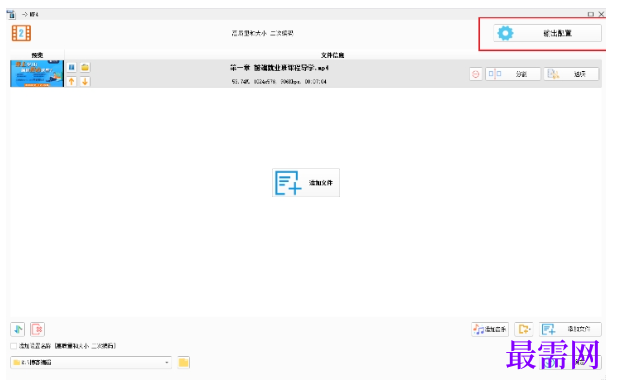Image resolution: width=618 pixels, height=386 pixels.
Task: Click the blue sort arrows icon at bottom left
Action: click(x=18, y=329)
